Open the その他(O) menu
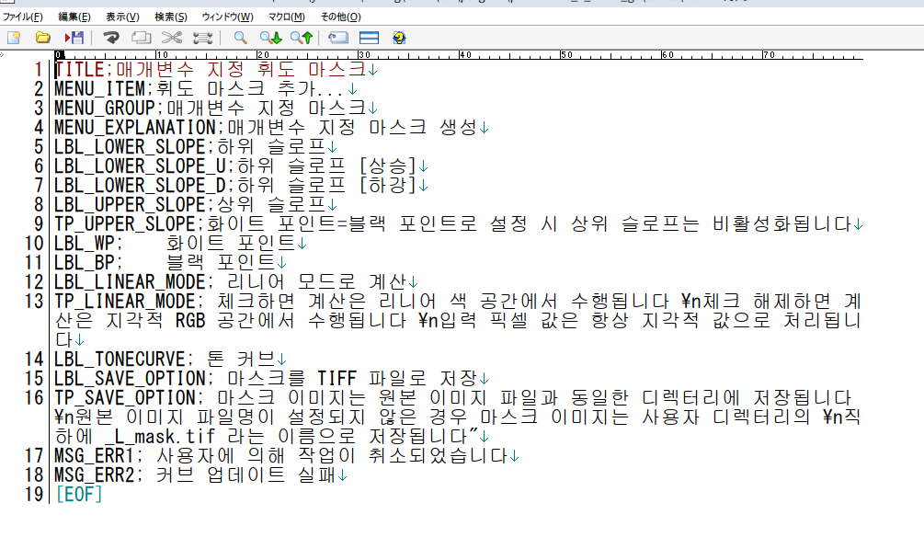Screen dimensions: 924x560 coord(340,17)
